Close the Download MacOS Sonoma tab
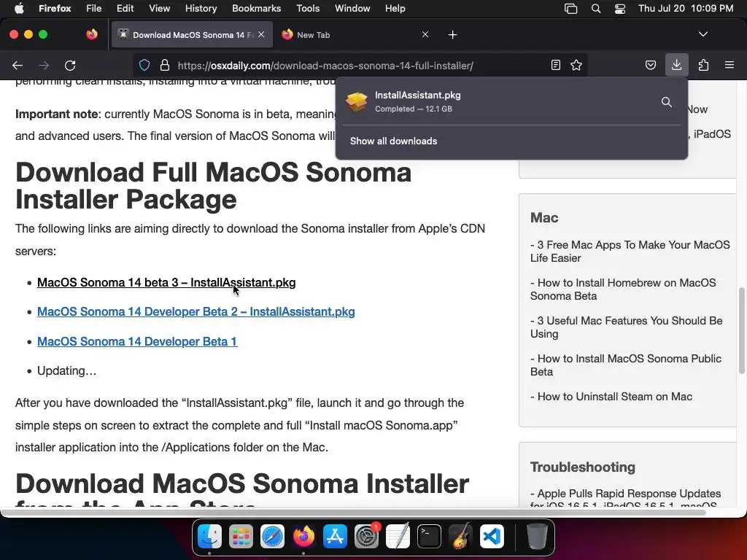This screenshot has width=747, height=560. pyautogui.click(x=261, y=34)
